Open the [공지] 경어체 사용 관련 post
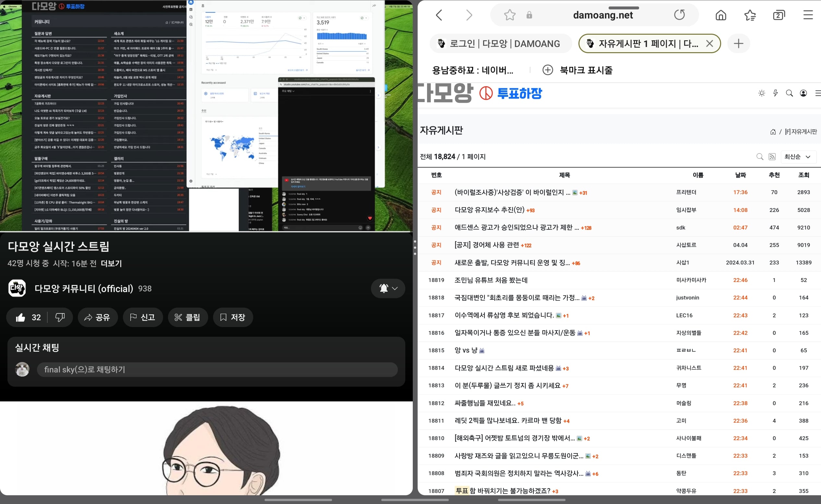821x504 pixels. click(487, 245)
